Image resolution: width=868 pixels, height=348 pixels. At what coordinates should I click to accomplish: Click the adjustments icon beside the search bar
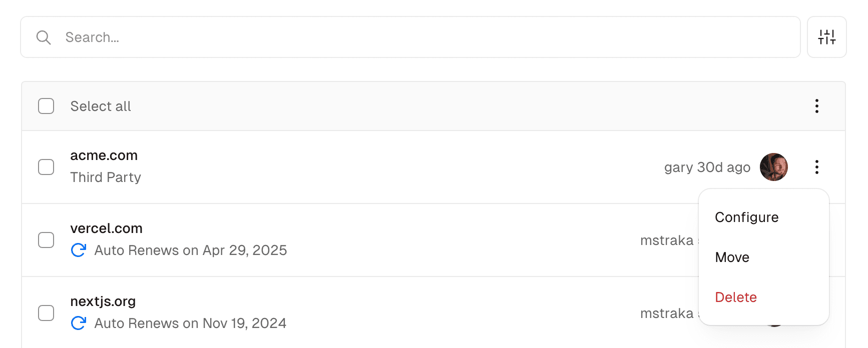pos(826,37)
